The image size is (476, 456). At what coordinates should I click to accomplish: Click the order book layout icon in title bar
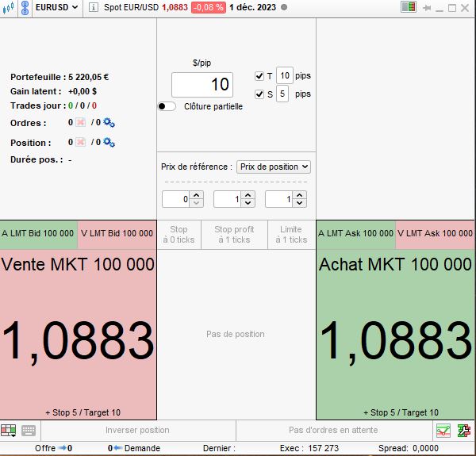pos(409,7)
